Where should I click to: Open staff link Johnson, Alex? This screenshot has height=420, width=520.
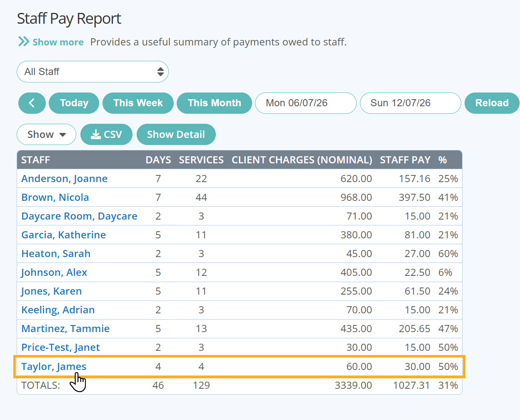coord(54,272)
